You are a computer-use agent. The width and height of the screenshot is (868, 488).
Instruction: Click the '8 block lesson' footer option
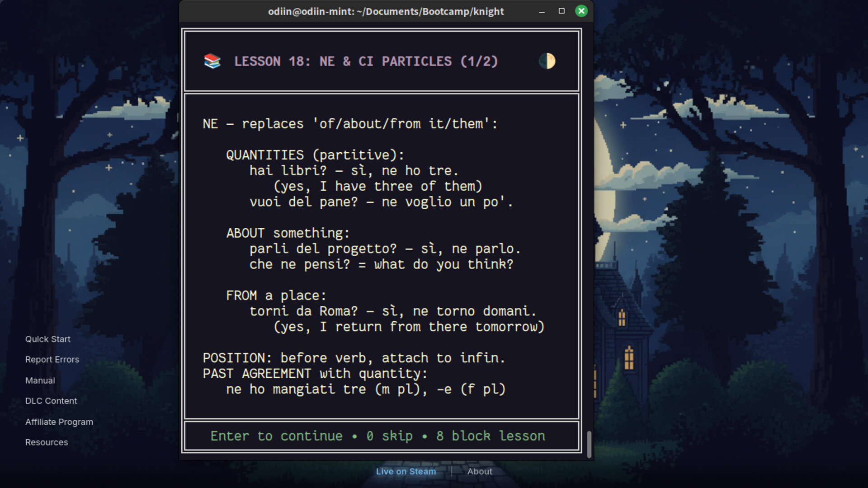491,436
